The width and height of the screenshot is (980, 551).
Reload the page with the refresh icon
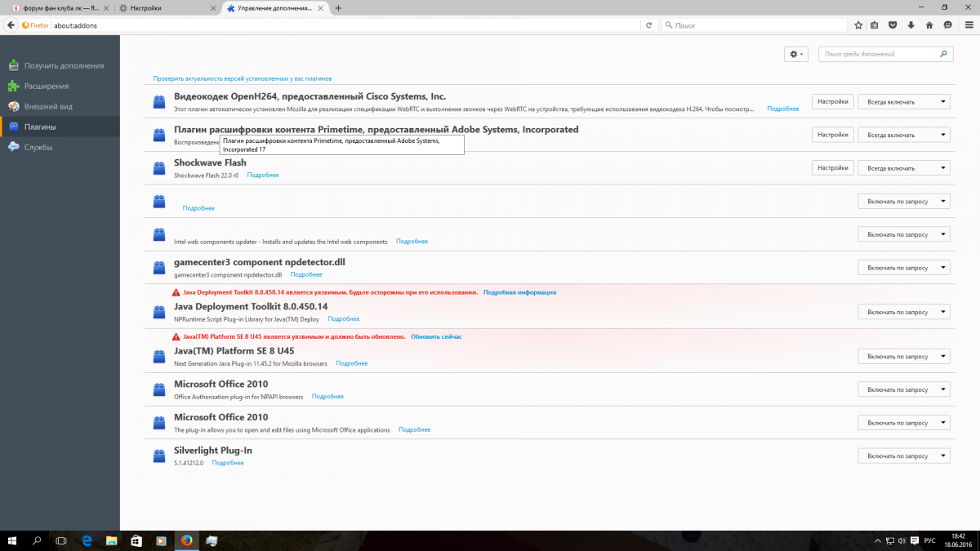[649, 25]
